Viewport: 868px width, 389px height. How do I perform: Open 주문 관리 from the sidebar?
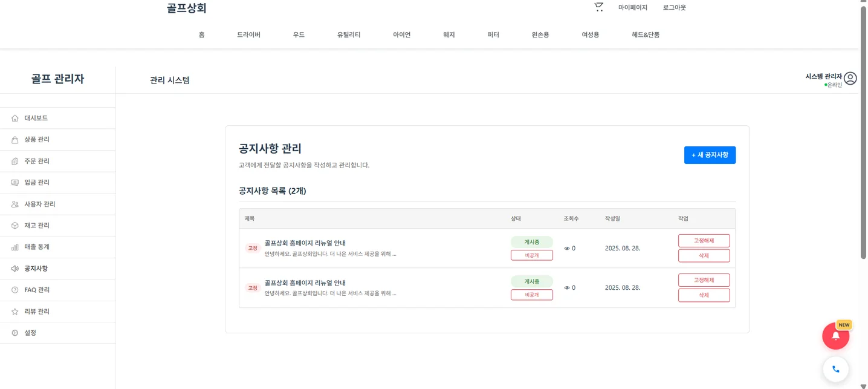click(15, 161)
